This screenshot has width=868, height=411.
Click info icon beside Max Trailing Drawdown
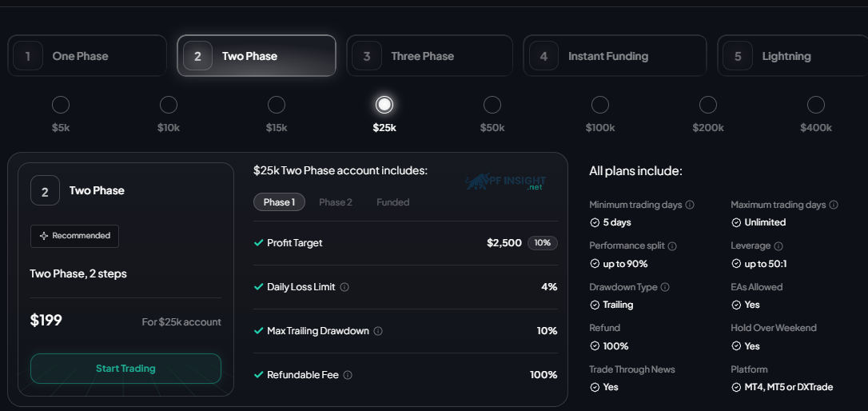coord(378,331)
